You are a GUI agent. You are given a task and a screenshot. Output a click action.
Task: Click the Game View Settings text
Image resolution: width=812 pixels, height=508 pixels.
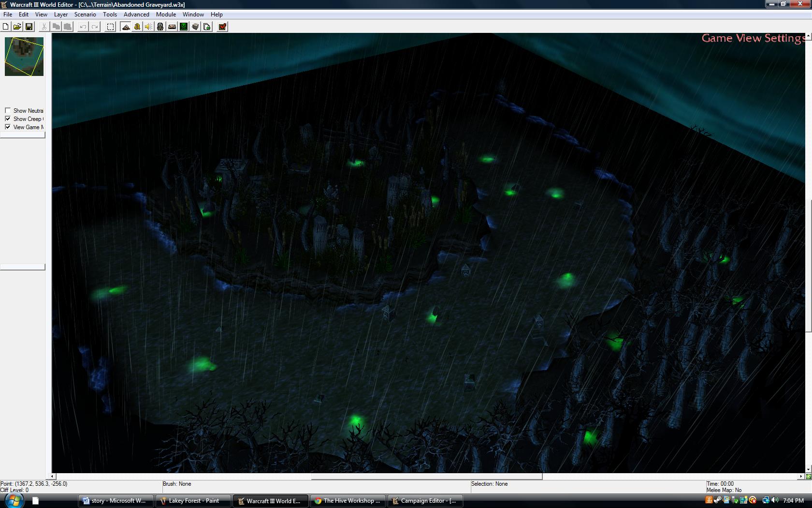pos(754,38)
